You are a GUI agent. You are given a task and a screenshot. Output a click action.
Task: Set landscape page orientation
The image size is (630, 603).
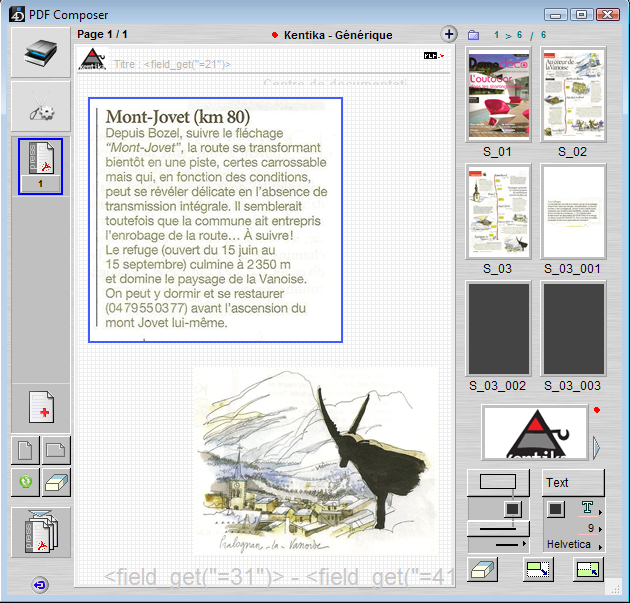click(56, 450)
